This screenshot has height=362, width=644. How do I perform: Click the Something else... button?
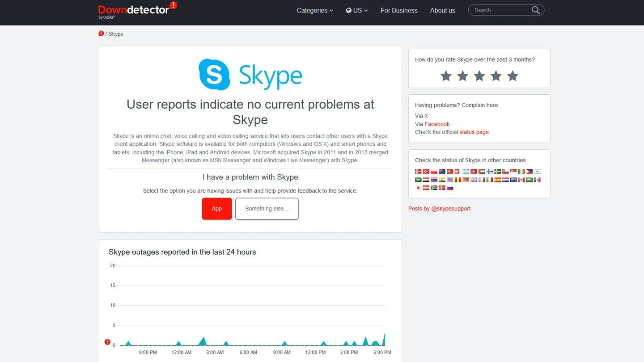pyautogui.click(x=267, y=209)
